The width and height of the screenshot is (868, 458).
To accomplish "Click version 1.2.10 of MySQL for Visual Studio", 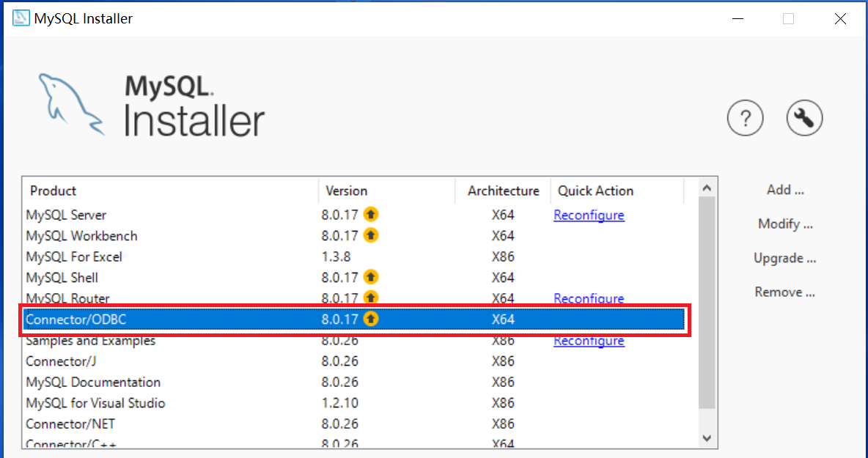I will click(339, 403).
